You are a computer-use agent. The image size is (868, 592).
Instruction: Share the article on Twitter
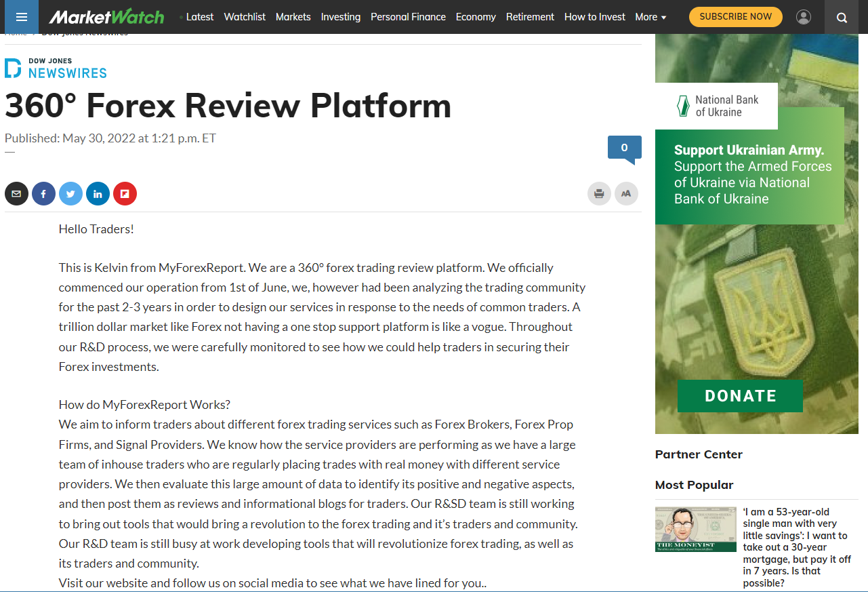70,193
